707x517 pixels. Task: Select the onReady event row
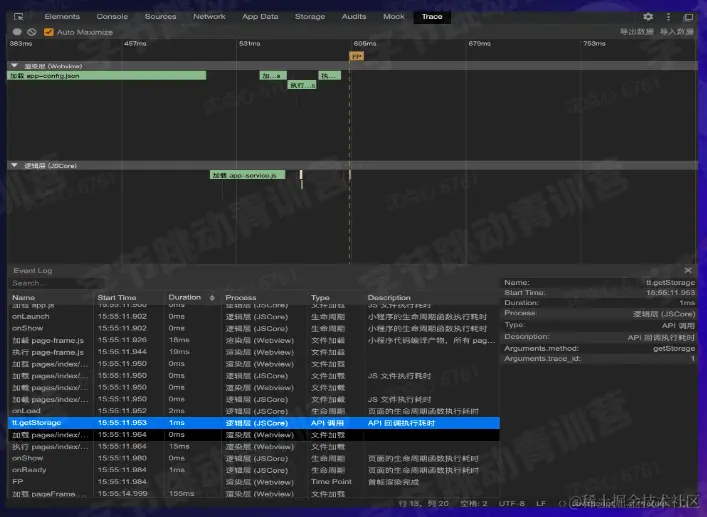(253, 470)
